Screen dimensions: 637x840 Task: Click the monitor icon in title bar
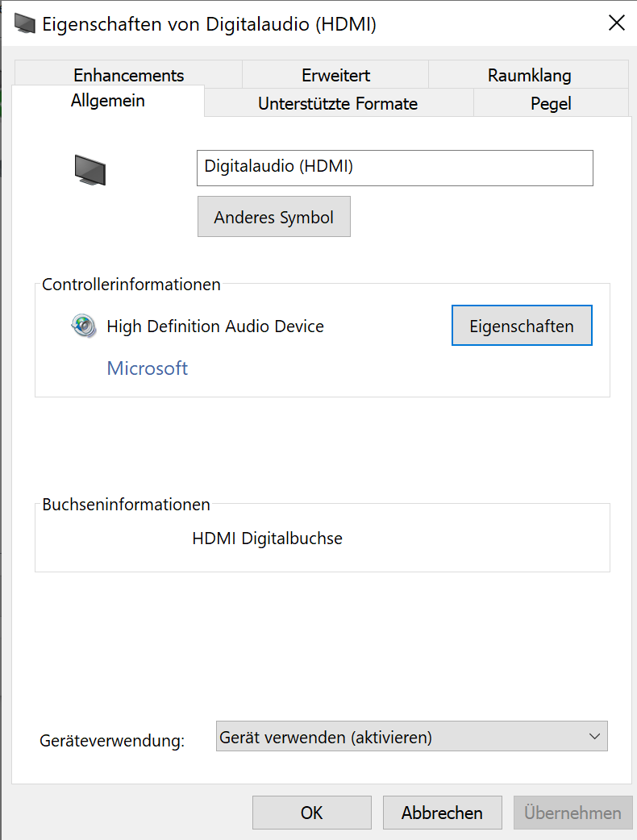(24, 24)
